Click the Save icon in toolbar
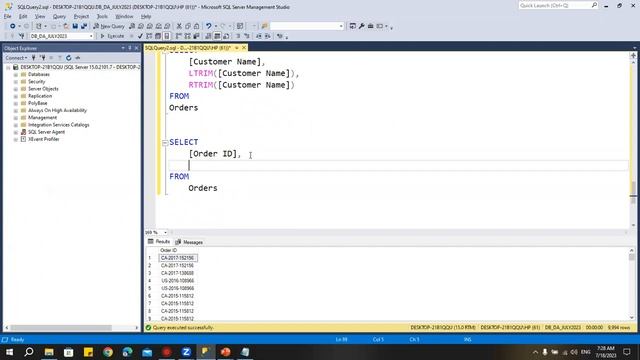This screenshot has width=640, height=360. (x=75, y=26)
